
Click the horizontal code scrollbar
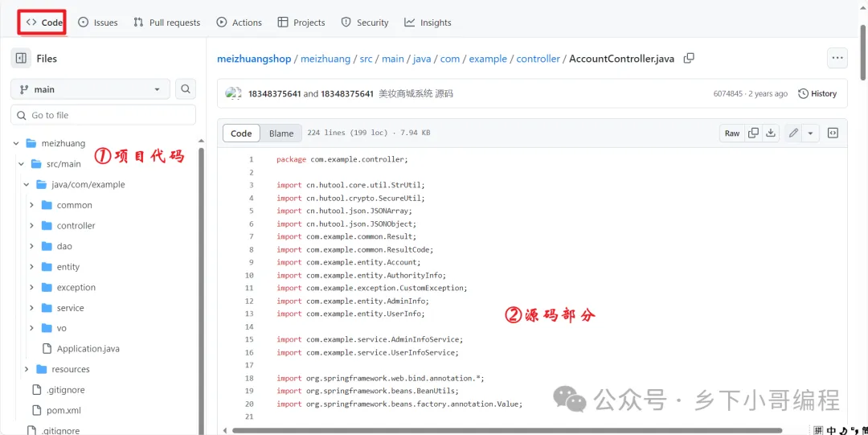point(506,430)
